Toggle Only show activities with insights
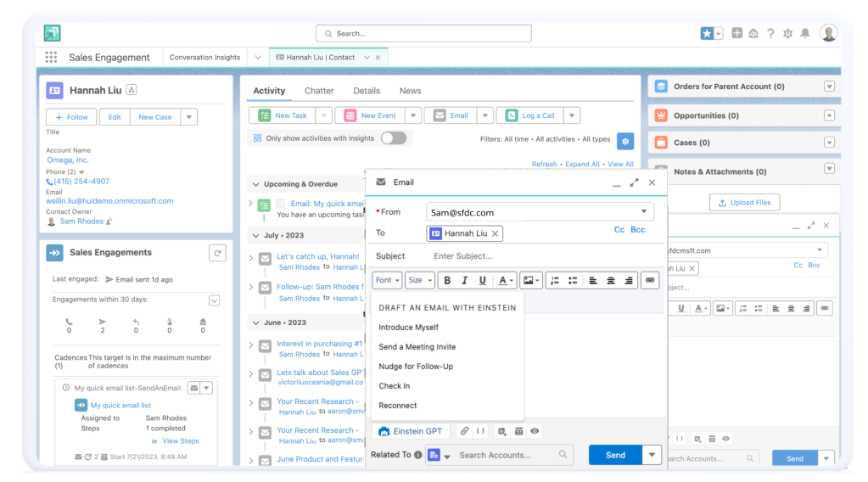The image size is (868, 482). click(x=394, y=138)
